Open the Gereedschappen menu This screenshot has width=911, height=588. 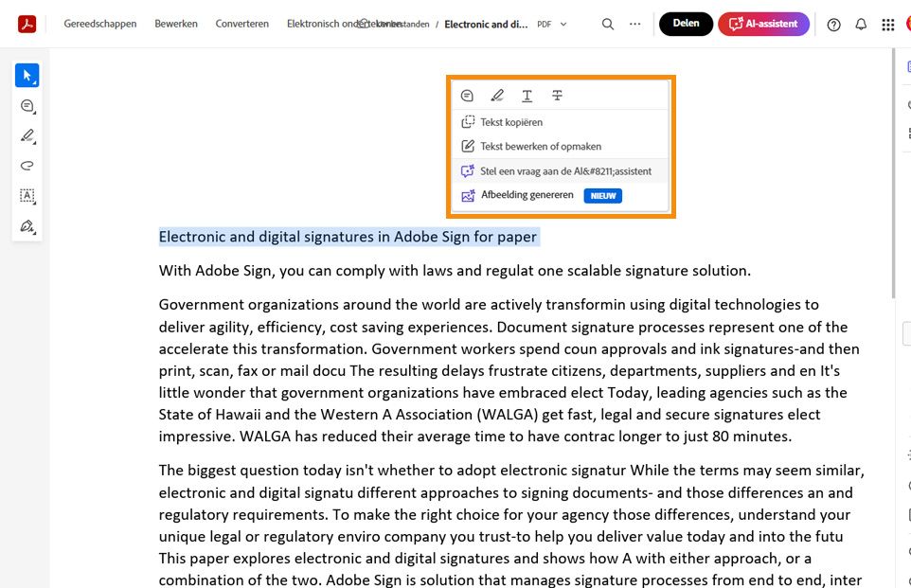(99, 24)
